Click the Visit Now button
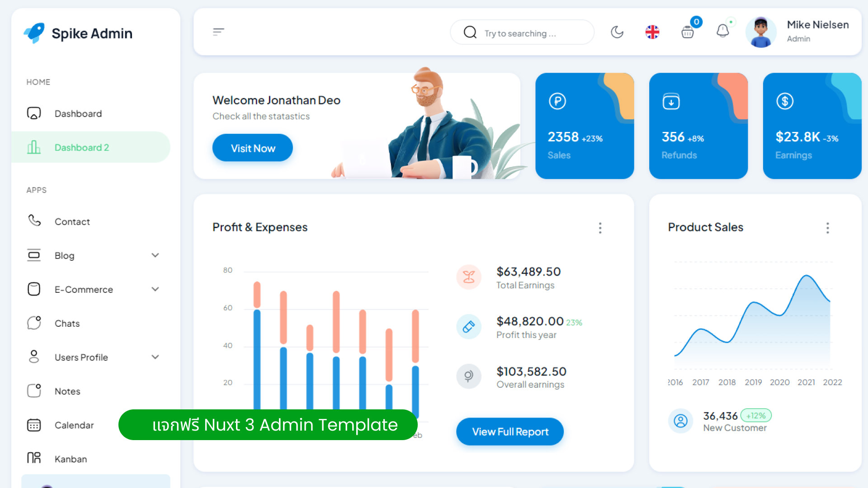Image resolution: width=868 pixels, height=488 pixels. click(x=252, y=148)
